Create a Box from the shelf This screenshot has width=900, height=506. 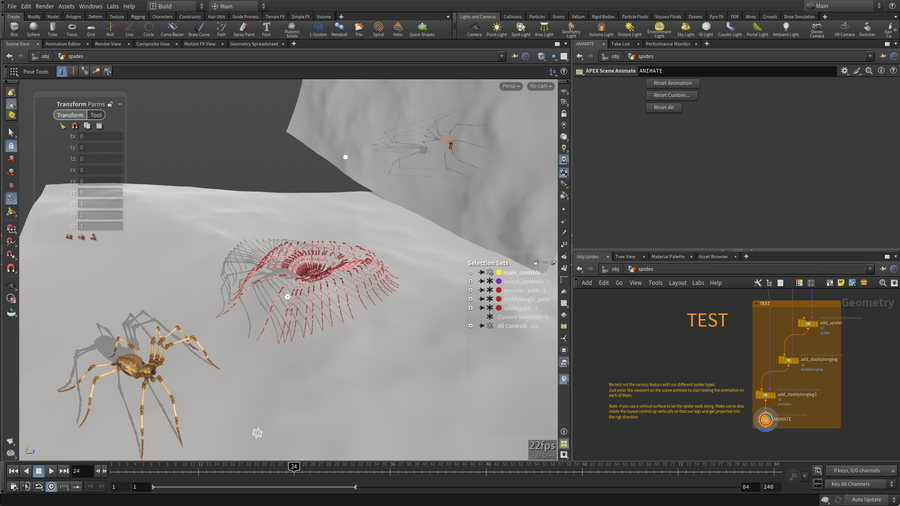14,29
